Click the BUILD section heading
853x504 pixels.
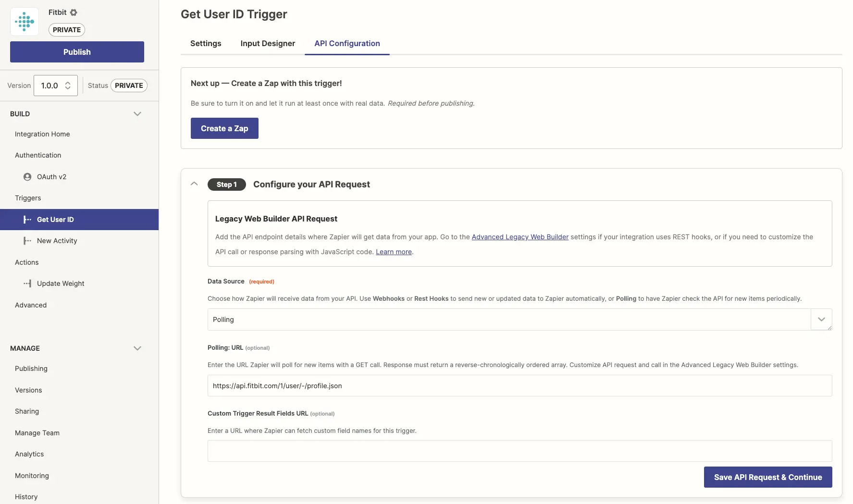pos(20,114)
